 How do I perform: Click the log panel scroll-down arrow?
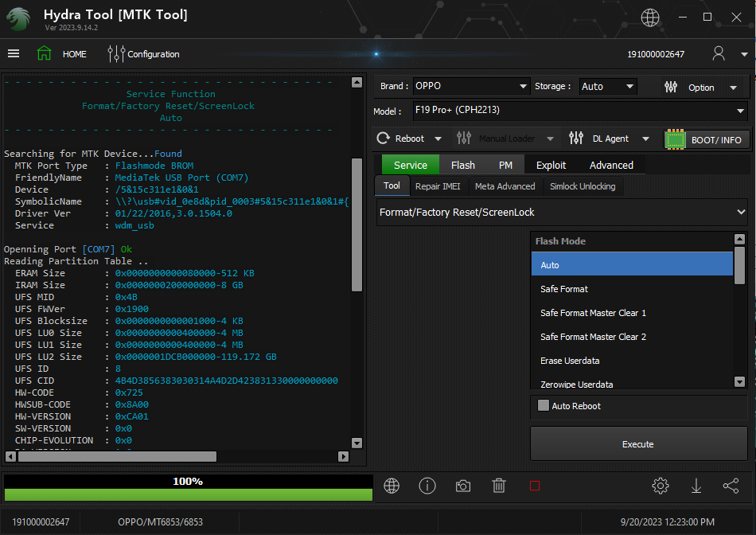(357, 443)
